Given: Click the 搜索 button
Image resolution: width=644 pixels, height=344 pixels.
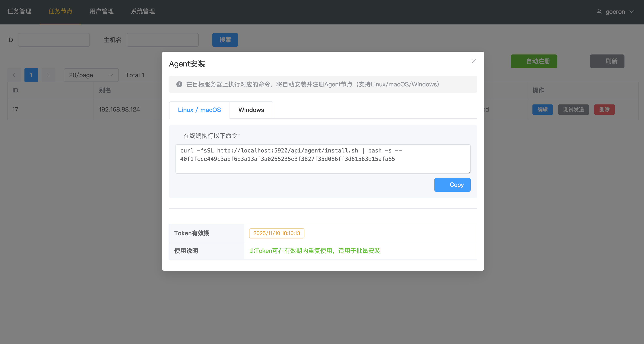Looking at the screenshot, I should pos(225,40).
